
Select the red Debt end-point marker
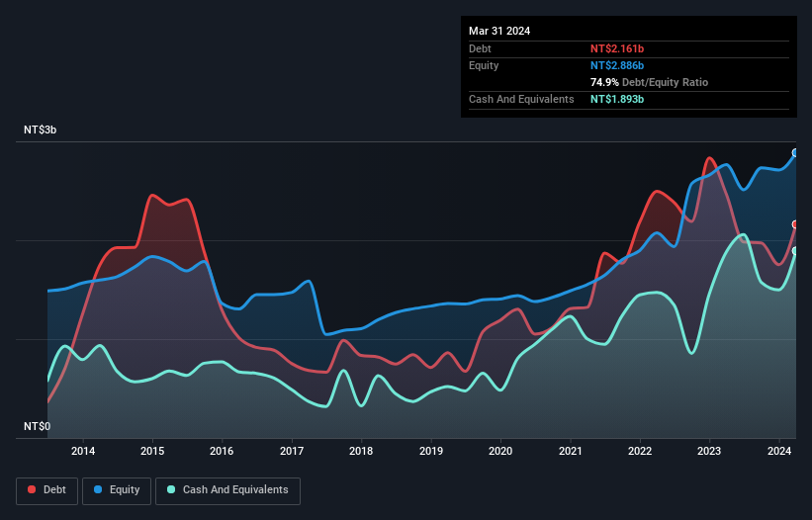coord(795,224)
